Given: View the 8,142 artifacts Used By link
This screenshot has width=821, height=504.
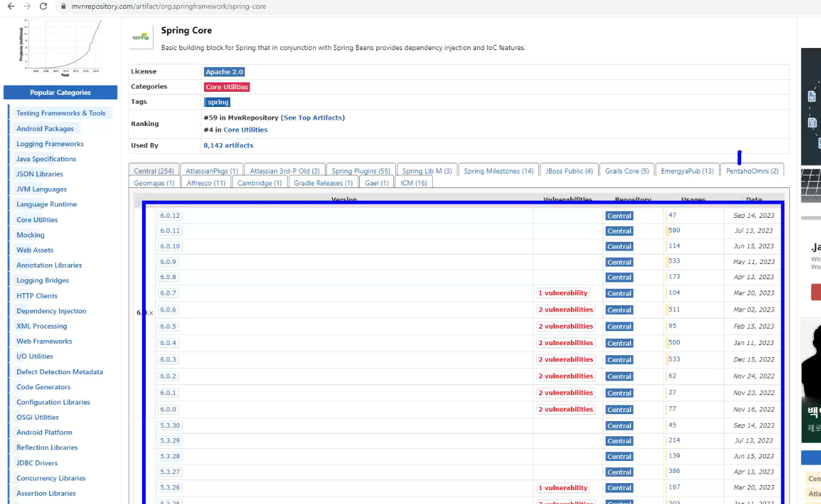Looking at the screenshot, I should coord(228,146).
